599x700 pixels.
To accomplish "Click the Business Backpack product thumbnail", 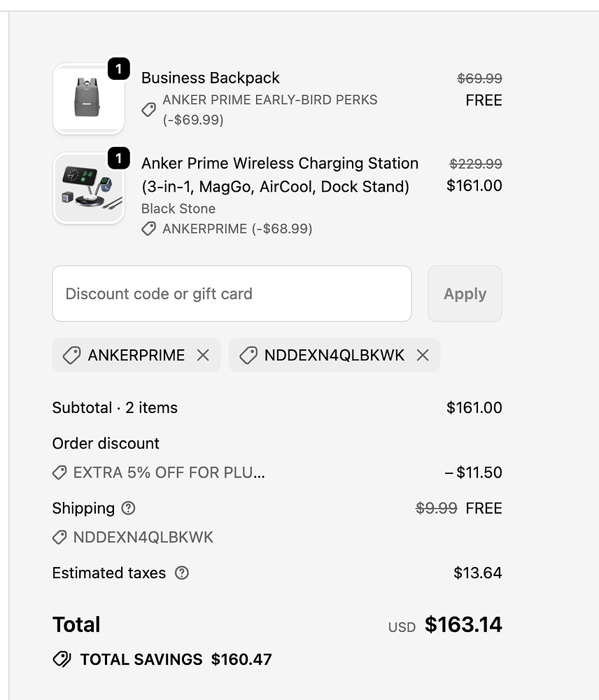I will [x=88, y=98].
